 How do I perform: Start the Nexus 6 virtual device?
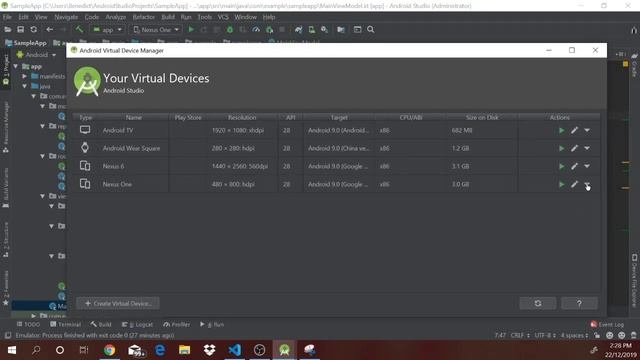pyautogui.click(x=562, y=166)
